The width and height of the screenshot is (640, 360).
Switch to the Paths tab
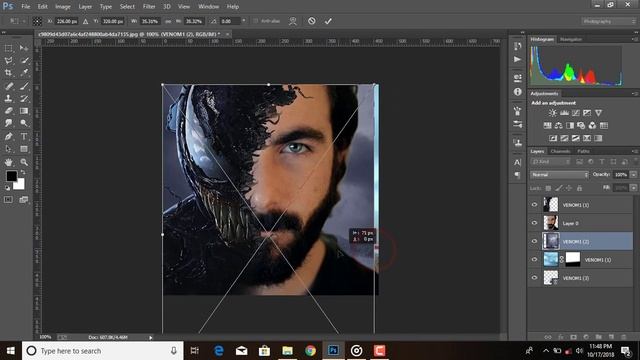coord(583,151)
